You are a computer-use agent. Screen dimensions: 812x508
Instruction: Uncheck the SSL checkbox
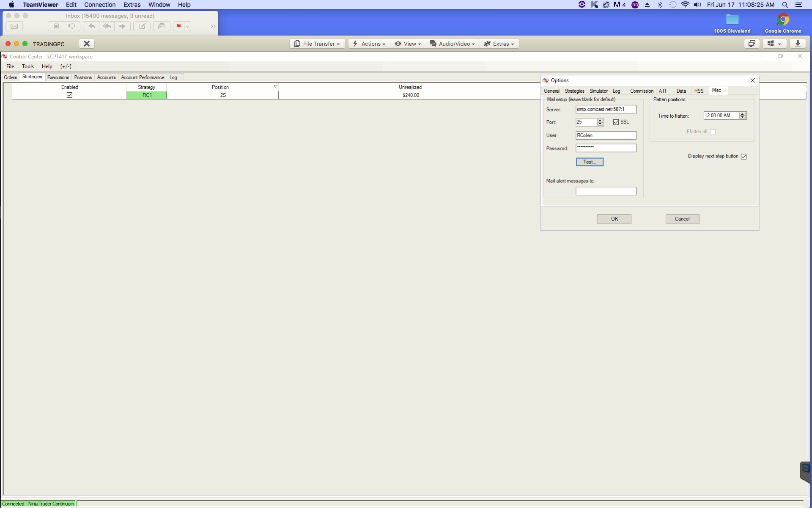click(616, 122)
